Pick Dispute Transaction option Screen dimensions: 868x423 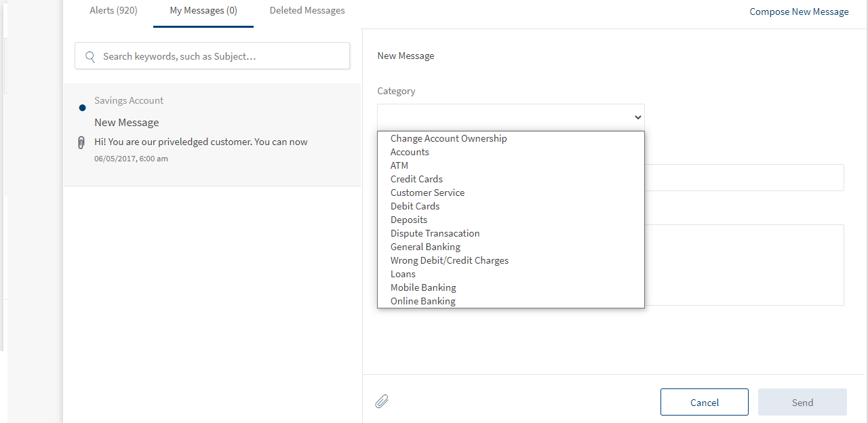click(435, 233)
